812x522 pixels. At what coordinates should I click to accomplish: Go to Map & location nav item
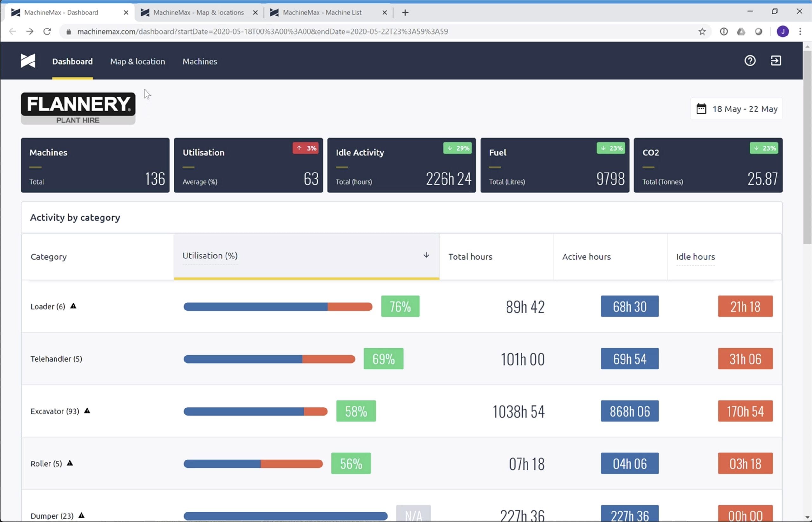(x=137, y=61)
